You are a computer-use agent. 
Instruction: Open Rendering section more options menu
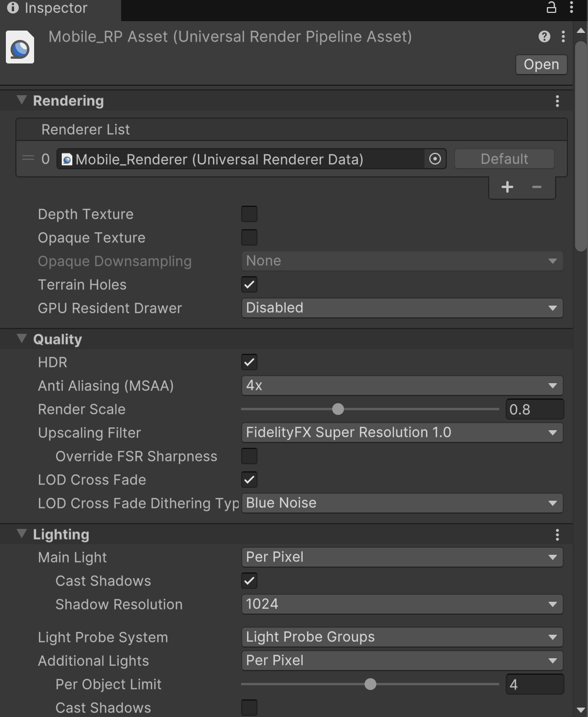pos(557,101)
